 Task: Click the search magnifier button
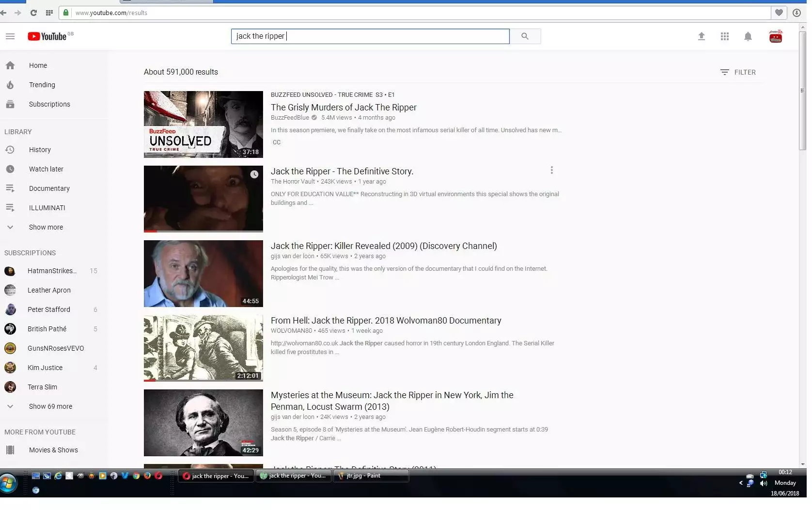point(525,36)
